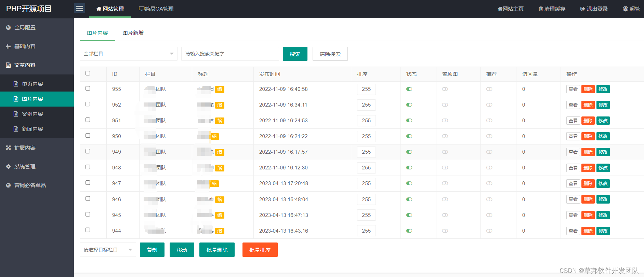
Task: Expand the 基础内容 sidebar menu
Action: click(37, 46)
